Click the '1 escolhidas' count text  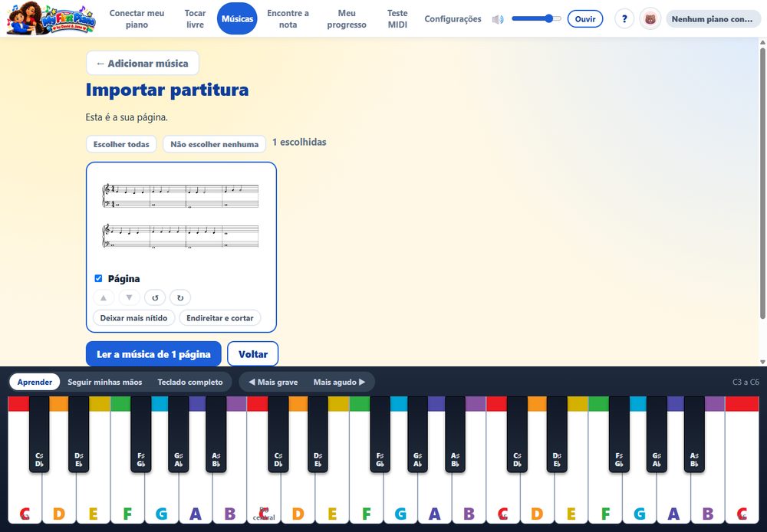299,143
